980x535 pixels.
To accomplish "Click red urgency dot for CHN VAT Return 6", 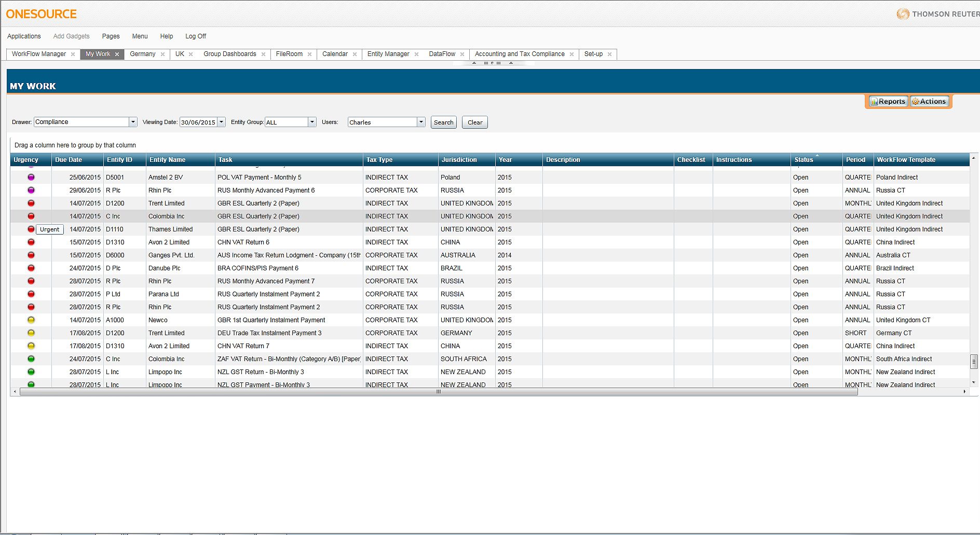I will pyautogui.click(x=31, y=242).
